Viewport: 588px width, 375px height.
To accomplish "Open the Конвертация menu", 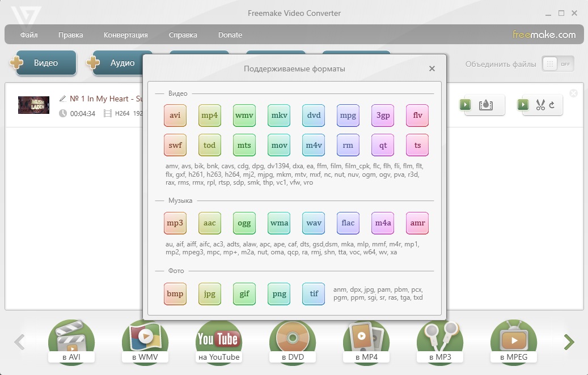I will point(125,35).
